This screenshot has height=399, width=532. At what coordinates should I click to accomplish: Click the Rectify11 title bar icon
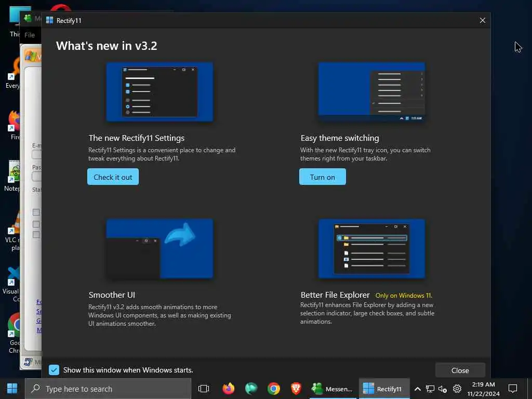point(49,20)
